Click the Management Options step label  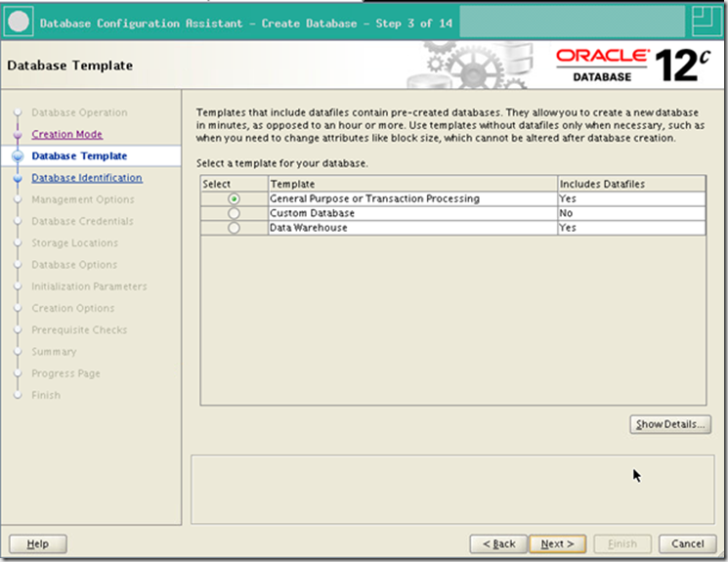[x=83, y=199]
